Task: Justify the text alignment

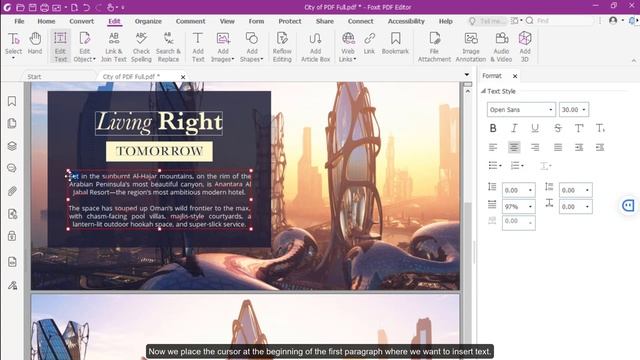Action: click(x=558, y=147)
